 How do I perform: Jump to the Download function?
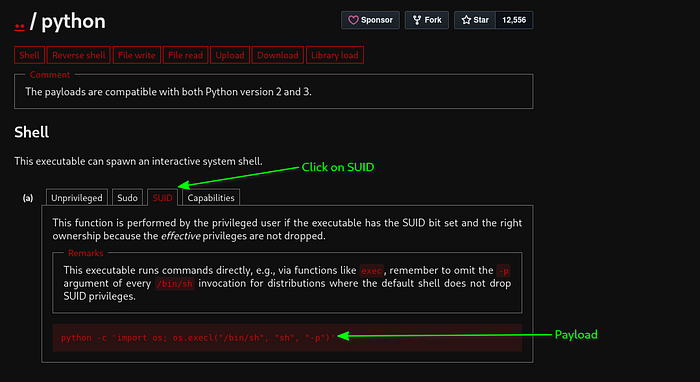[x=278, y=55]
